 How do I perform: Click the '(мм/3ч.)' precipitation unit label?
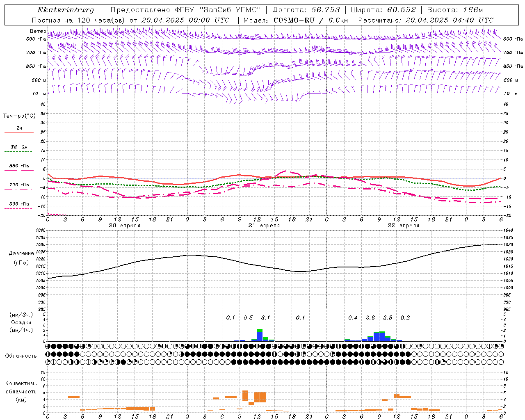point(21,315)
